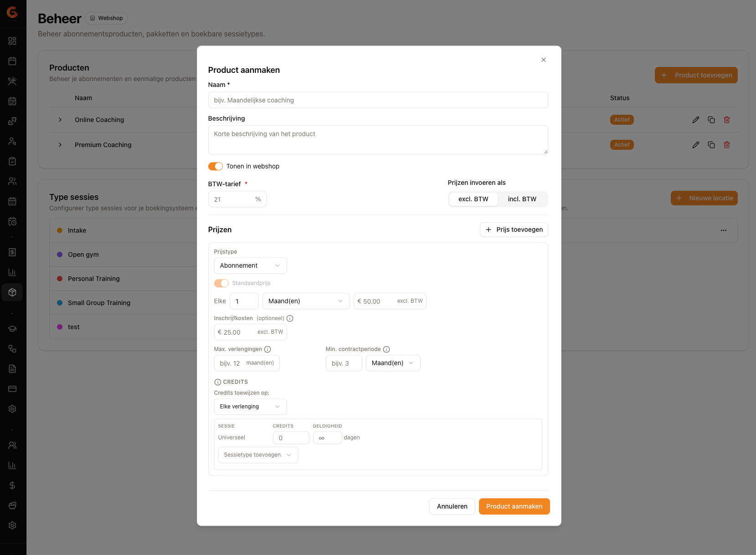Click the € 50.00 price field
This screenshot has width=756, height=555.
pos(390,301)
